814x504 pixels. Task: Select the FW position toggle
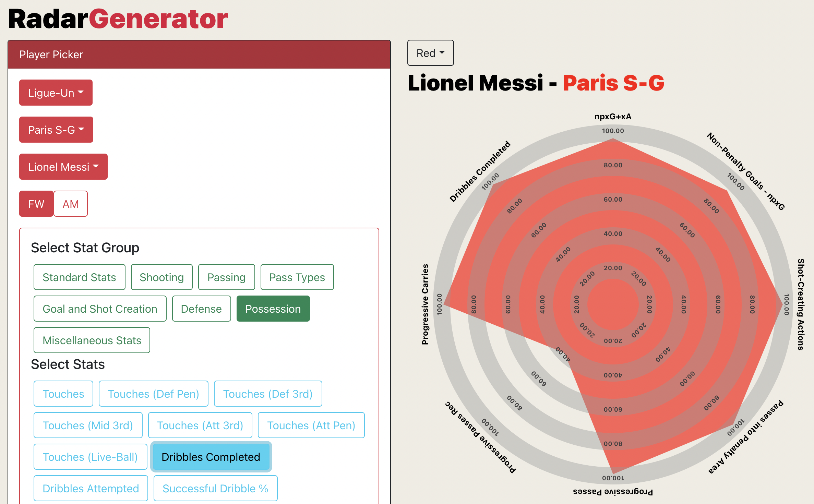click(x=36, y=203)
